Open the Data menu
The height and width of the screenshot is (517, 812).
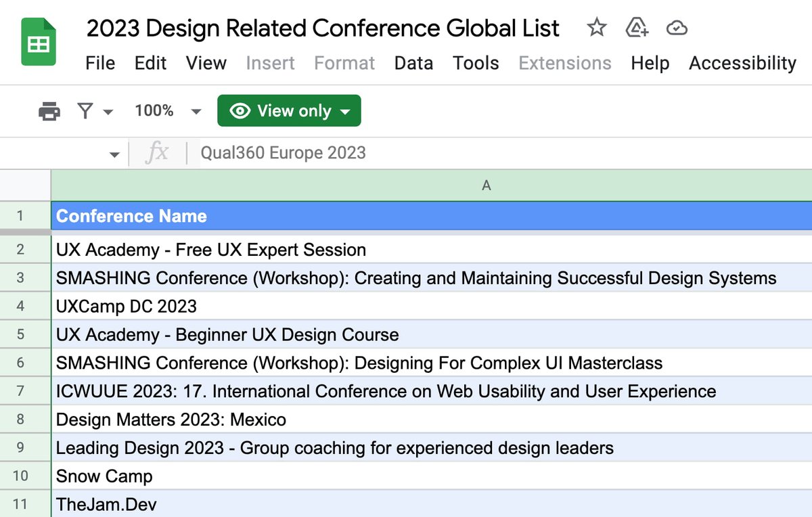pyautogui.click(x=413, y=63)
